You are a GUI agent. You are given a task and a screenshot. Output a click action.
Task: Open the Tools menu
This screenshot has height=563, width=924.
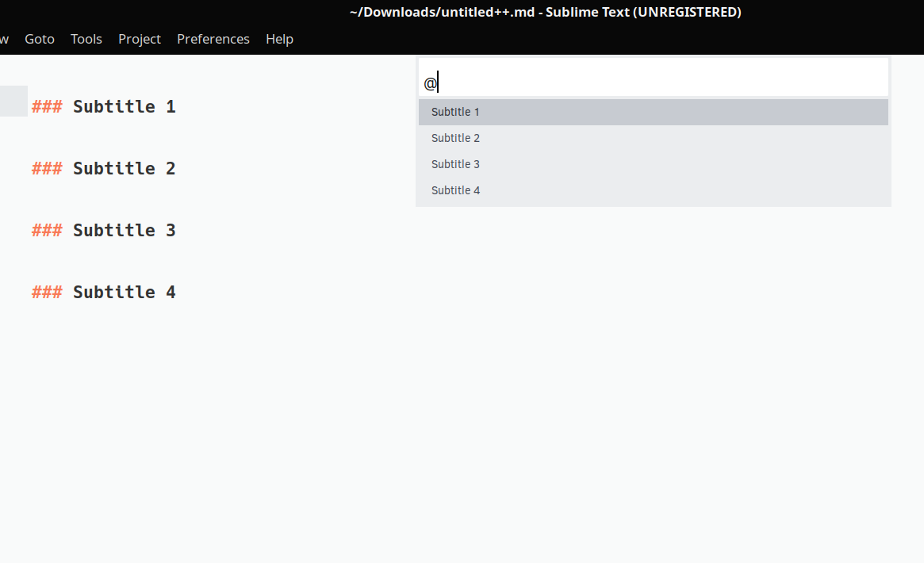[x=86, y=39]
